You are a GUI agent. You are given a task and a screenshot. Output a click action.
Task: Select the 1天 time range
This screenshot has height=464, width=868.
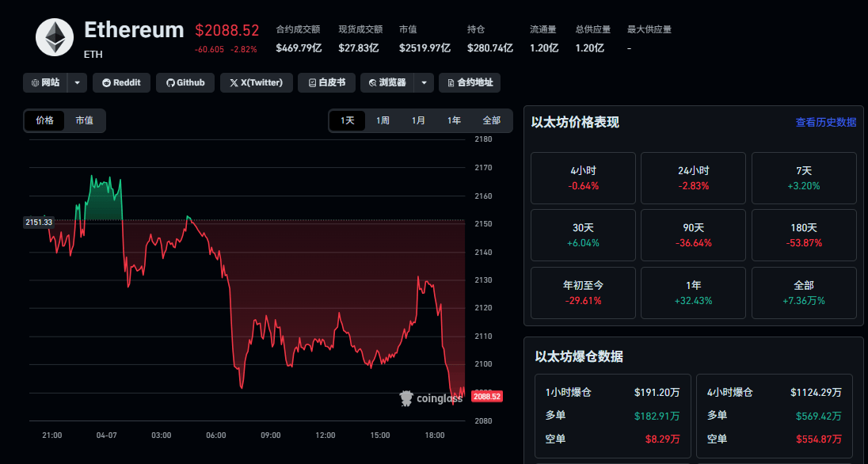pyautogui.click(x=347, y=120)
